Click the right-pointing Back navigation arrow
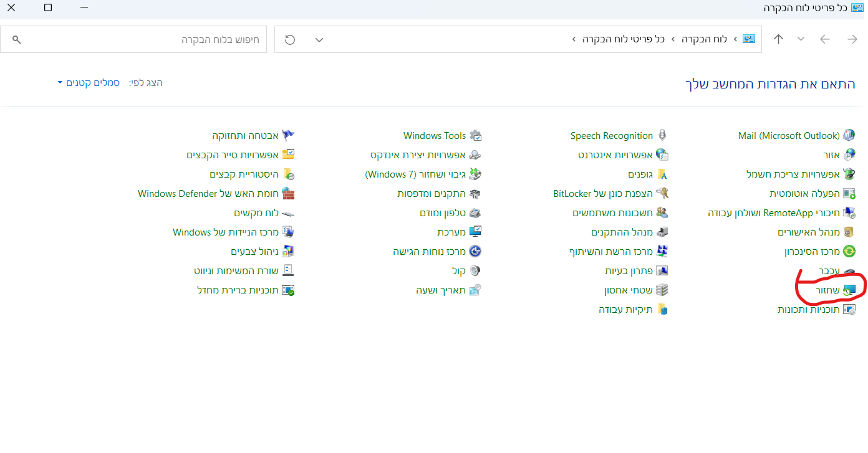Screen dimensions: 868x453 click(x=852, y=39)
